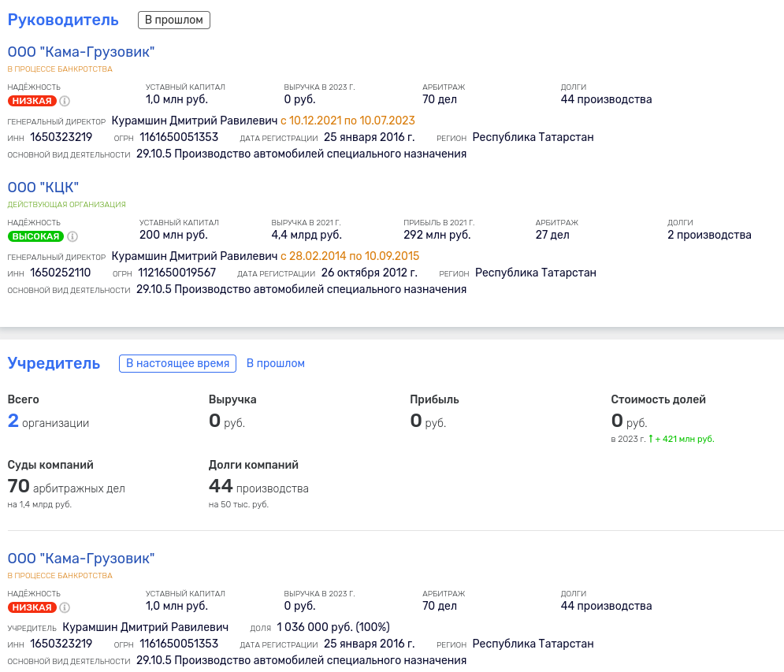Click the "на 1,4 млрд руб." amount
This screenshot has width=784, height=672.
(x=39, y=504)
